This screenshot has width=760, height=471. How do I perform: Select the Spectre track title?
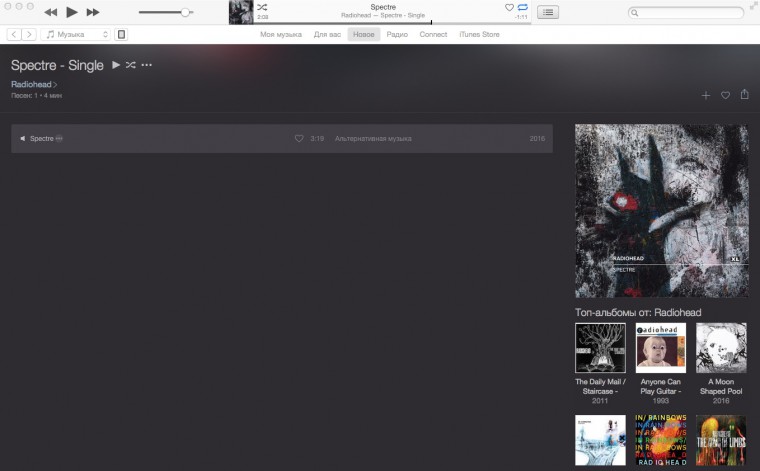[x=42, y=139]
